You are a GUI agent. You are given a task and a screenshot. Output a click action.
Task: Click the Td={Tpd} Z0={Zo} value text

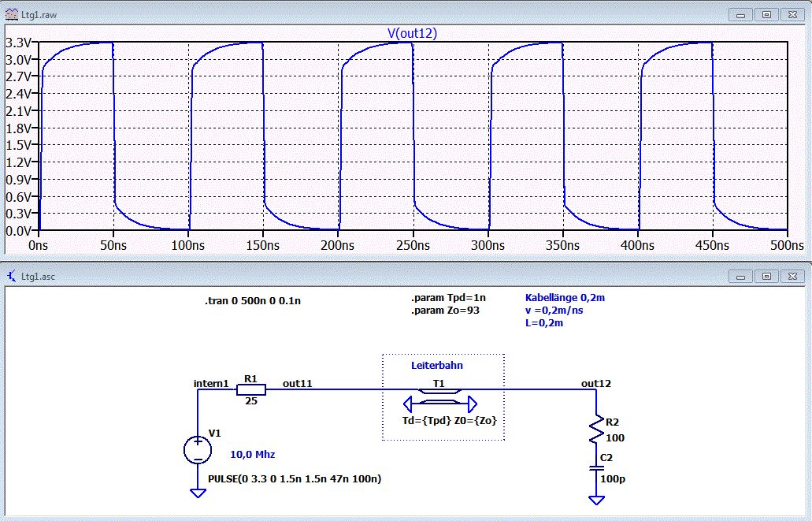[450, 420]
